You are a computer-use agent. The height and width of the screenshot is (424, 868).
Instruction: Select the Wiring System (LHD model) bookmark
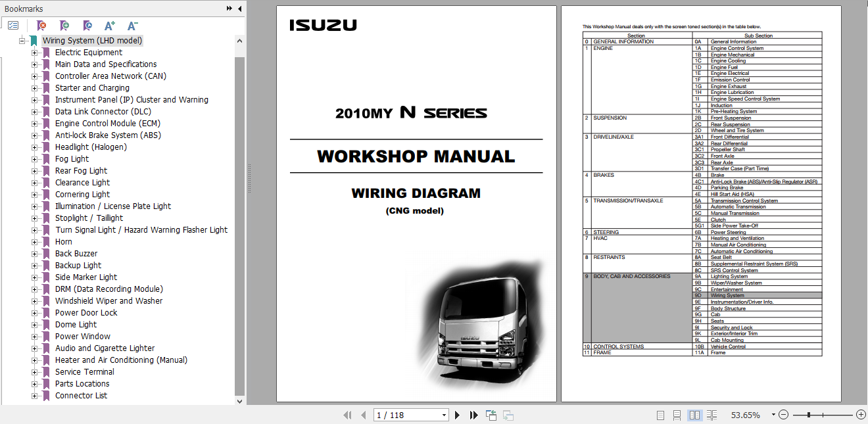pos(93,41)
